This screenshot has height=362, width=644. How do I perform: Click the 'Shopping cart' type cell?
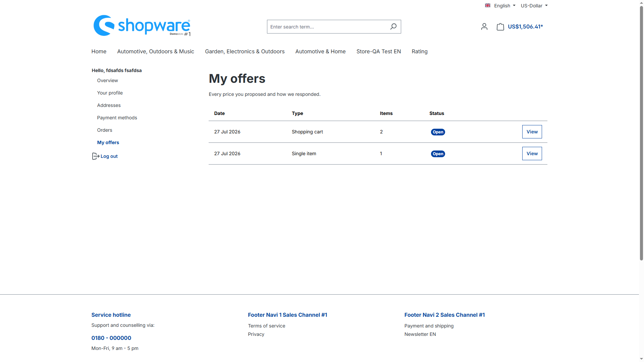(x=307, y=132)
